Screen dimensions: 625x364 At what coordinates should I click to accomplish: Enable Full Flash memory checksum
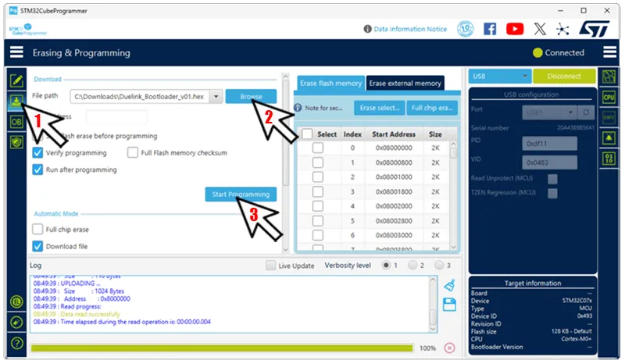(130, 152)
